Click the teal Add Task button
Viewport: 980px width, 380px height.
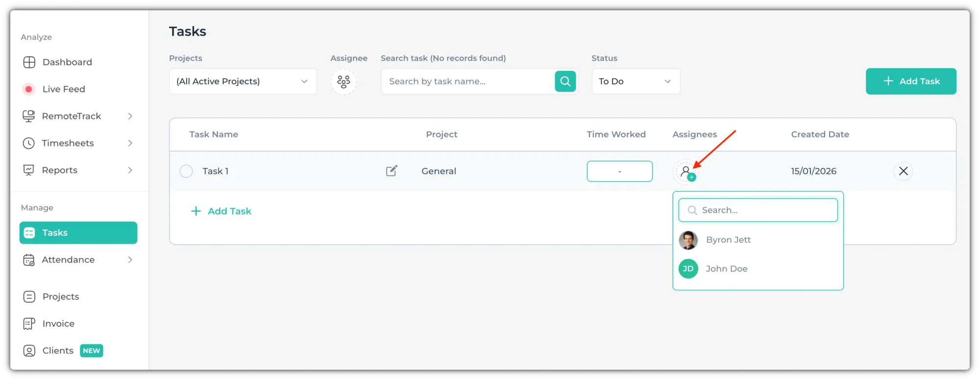point(910,81)
